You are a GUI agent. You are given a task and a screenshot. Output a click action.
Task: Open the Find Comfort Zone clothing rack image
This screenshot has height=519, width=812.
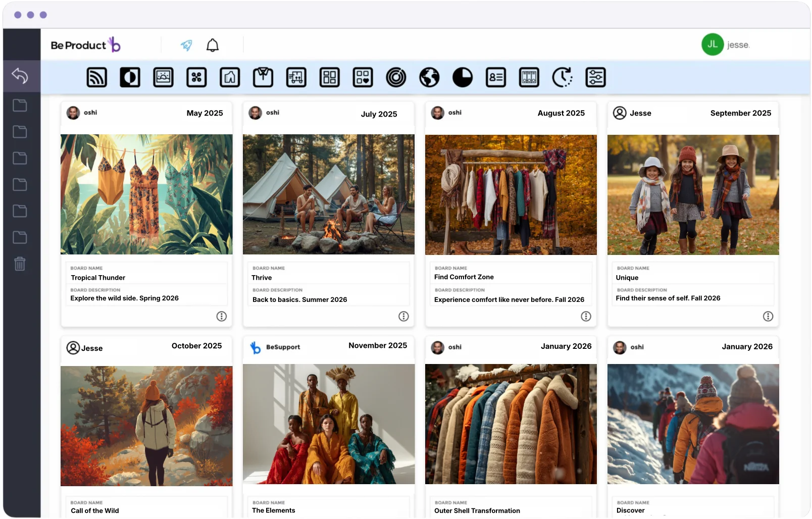click(511, 194)
